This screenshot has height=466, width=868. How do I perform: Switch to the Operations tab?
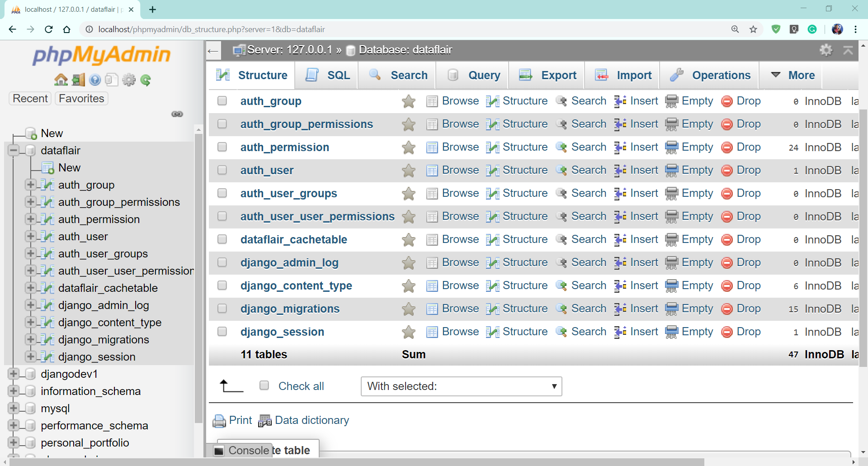709,75
